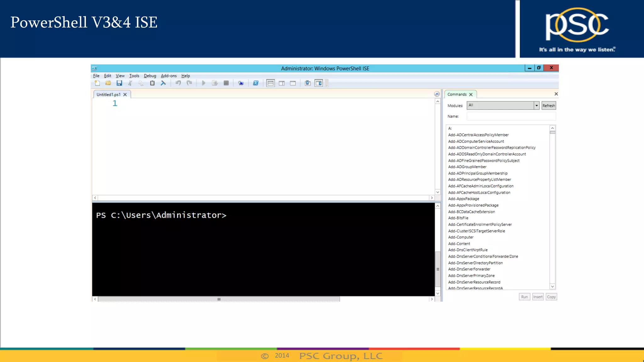
Task: Click the Refresh button
Action: pyautogui.click(x=549, y=106)
